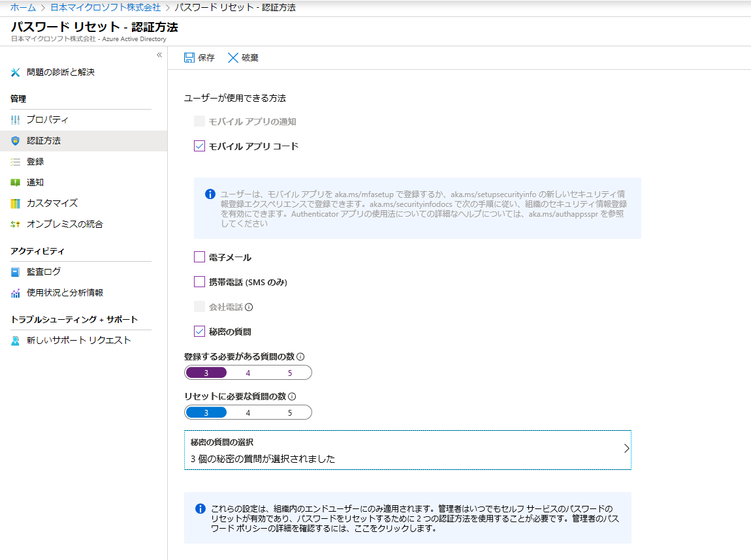Set questions required to reset to 4

pos(248,412)
